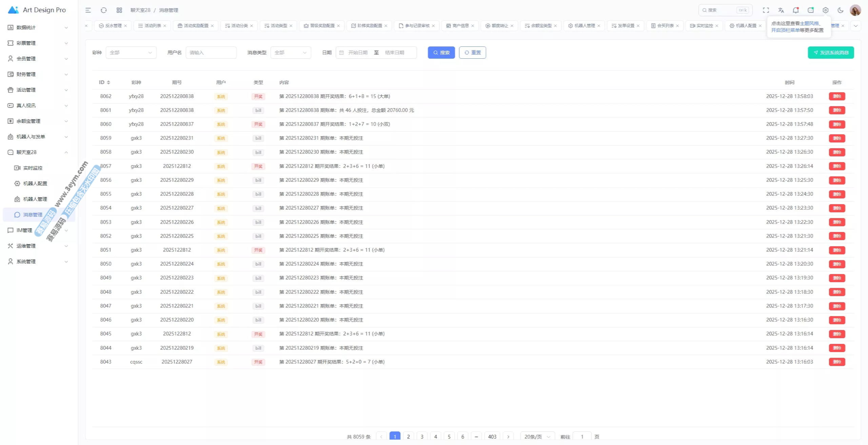Image resolution: width=868 pixels, height=445 pixels.
Task: Open the quick entry grid icon
Action: (x=119, y=10)
